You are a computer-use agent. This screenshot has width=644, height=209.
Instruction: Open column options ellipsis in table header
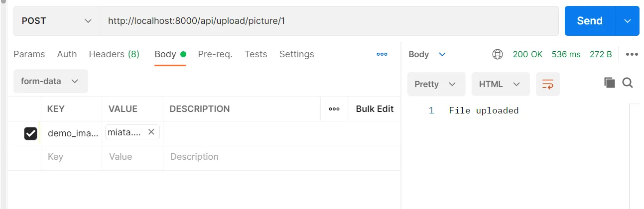[334, 109]
